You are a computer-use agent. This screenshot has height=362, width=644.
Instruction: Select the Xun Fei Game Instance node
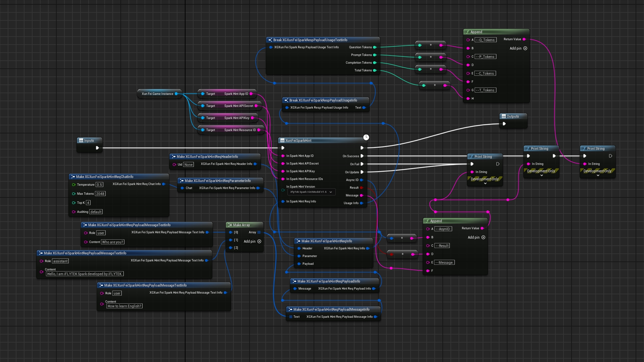[157, 94]
